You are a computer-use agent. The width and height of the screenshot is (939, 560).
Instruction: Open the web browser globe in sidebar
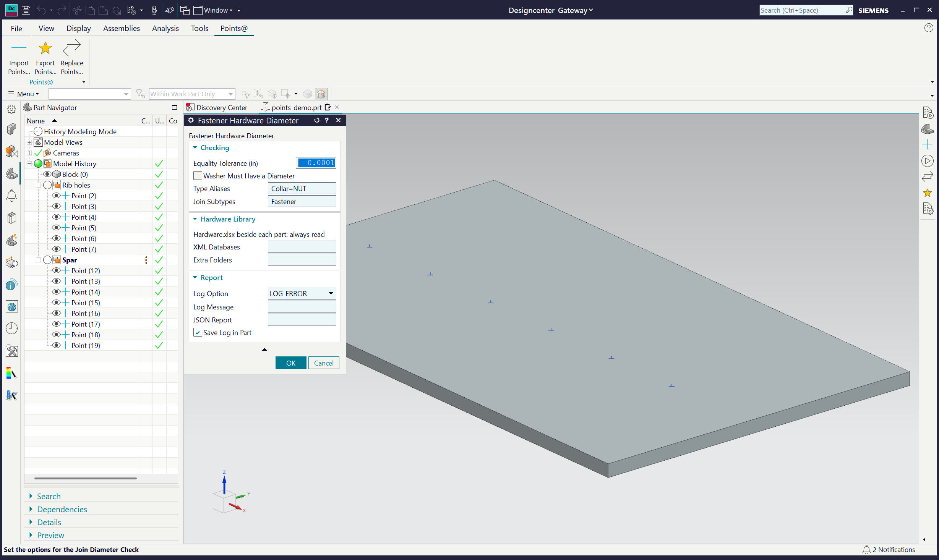11,307
